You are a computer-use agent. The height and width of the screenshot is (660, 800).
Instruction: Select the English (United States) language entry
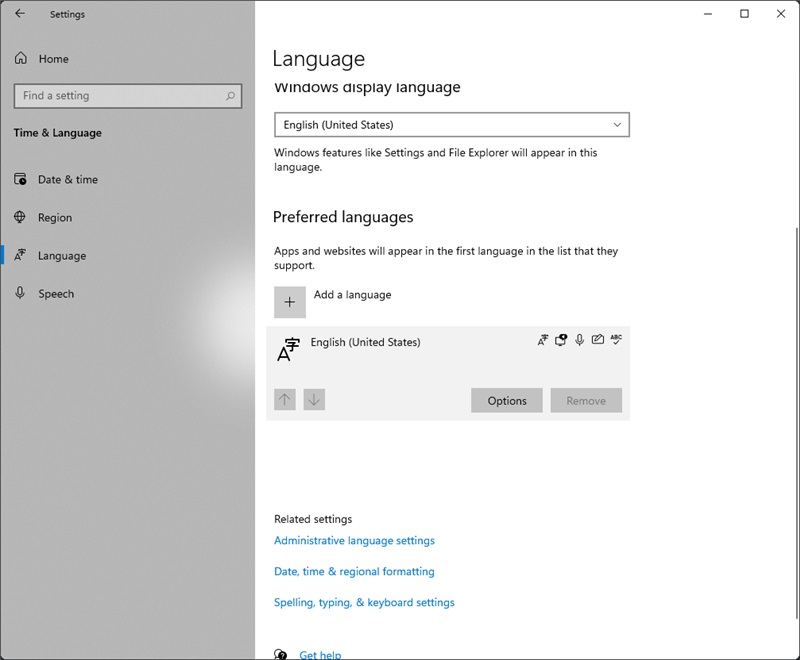[366, 343]
